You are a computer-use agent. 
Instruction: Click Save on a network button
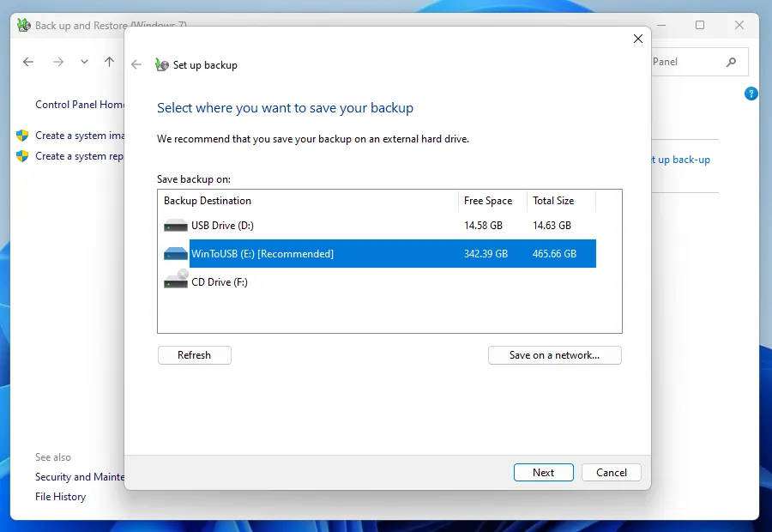click(554, 355)
